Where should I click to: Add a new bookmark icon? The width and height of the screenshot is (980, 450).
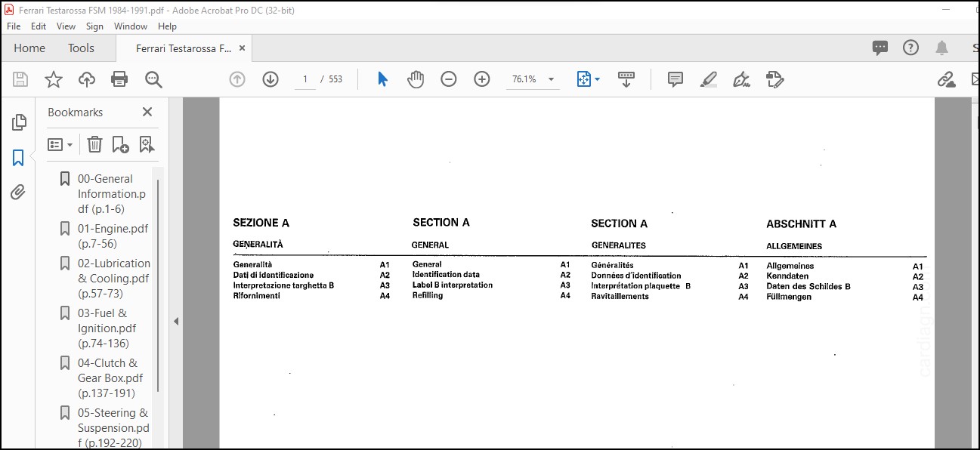coord(120,144)
